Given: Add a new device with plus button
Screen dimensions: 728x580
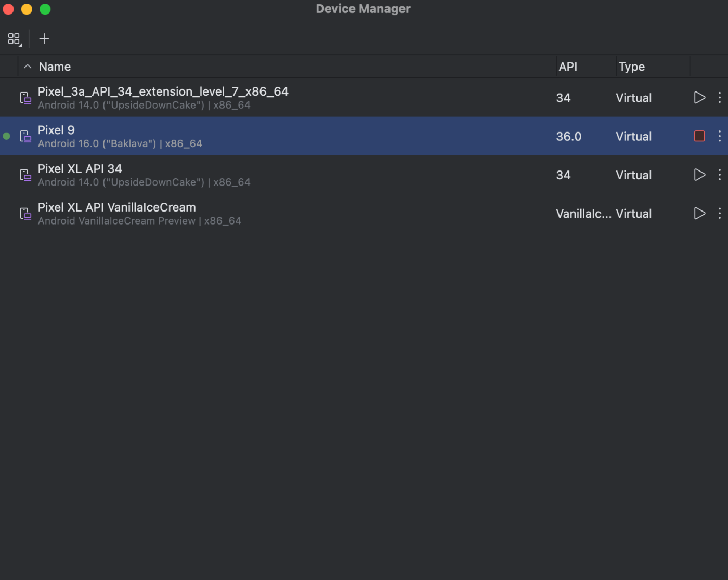Looking at the screenshot, I should (x=44, y=39).
